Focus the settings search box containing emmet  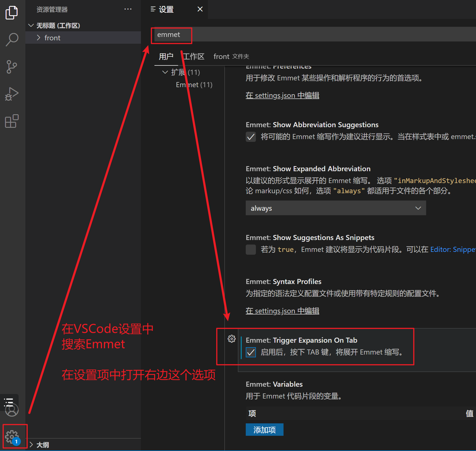click(x=315, y=34)
